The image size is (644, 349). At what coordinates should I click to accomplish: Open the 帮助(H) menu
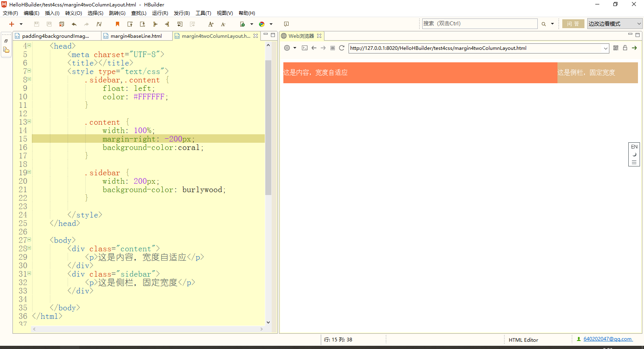247,13
